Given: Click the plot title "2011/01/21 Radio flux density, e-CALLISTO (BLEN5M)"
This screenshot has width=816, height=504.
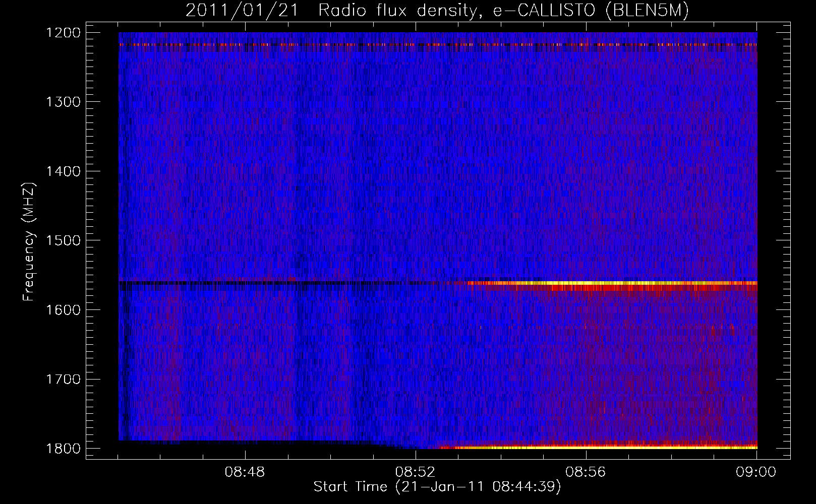Looking at the screenshot, I should (x=437, y=11).
